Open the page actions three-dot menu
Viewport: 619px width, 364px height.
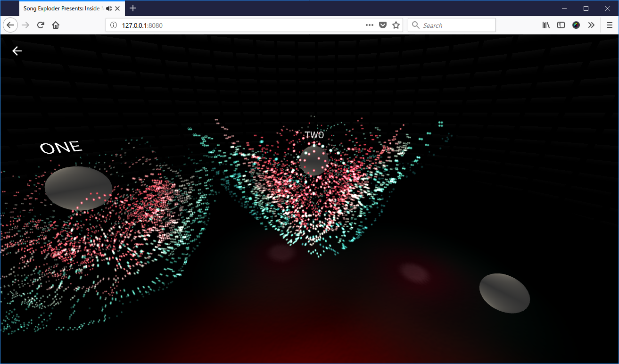click(370, 25)
